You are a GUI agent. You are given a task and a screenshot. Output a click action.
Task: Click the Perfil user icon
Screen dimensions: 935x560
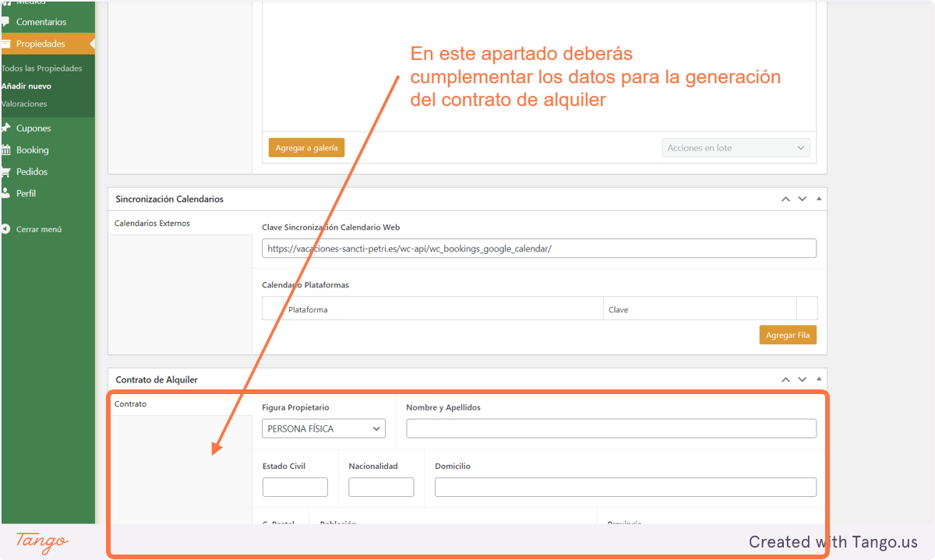[5, 193]
